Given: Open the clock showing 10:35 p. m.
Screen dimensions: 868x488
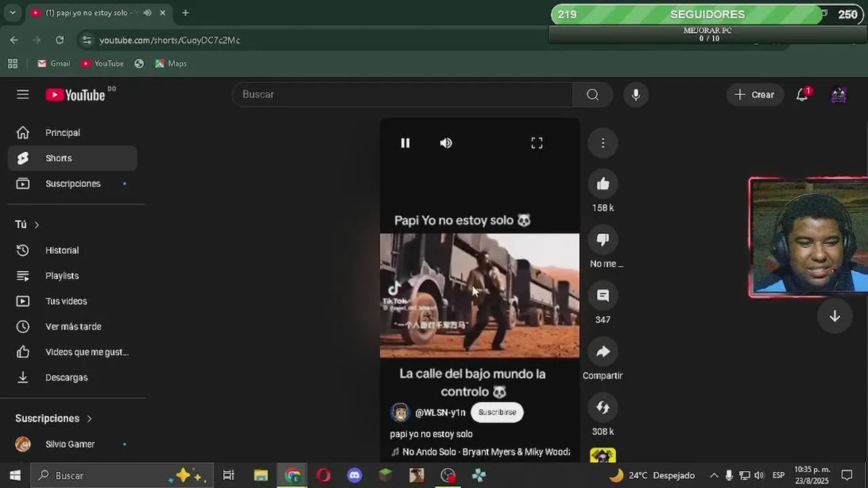Looking at the screenshot, I should point(811,475).
